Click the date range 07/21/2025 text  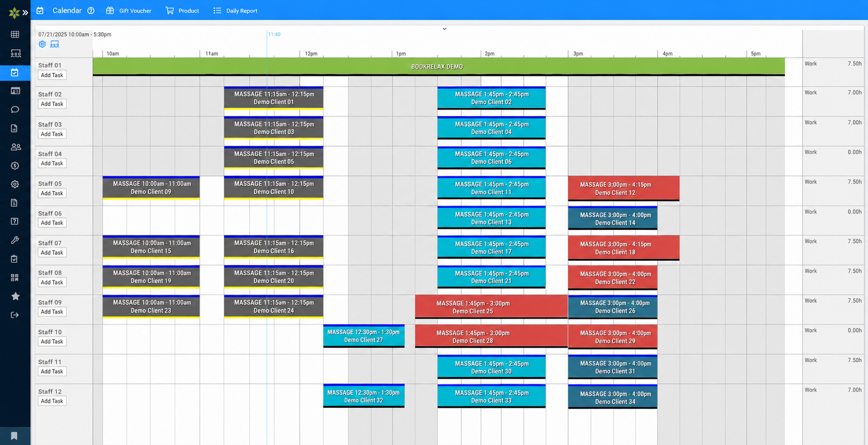[x=75, y=34]
